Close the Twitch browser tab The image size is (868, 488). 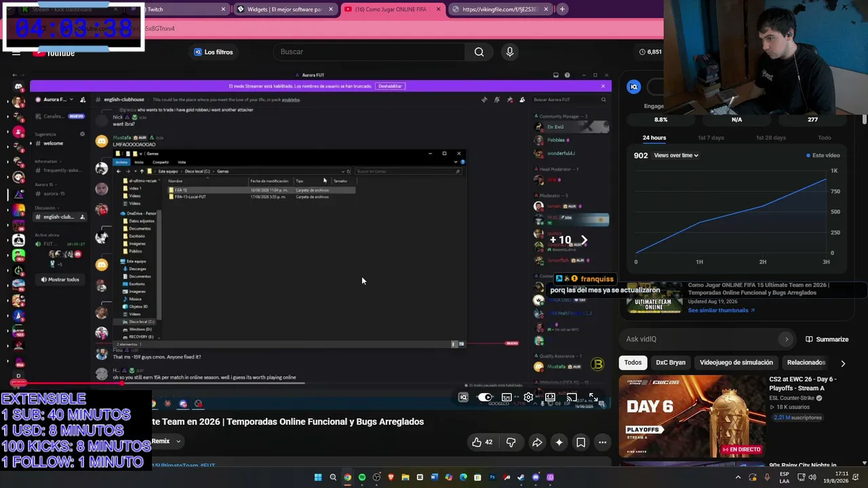point(223,9)
